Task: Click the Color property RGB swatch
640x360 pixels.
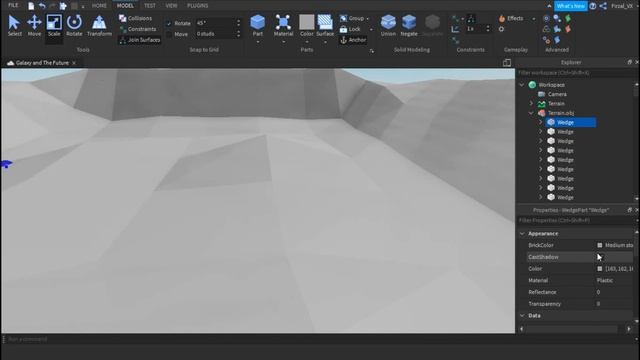Action: pos(600,269)
